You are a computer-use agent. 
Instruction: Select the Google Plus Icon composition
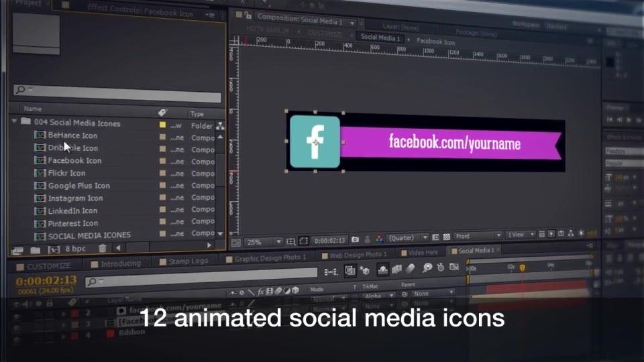click(79, 186)
